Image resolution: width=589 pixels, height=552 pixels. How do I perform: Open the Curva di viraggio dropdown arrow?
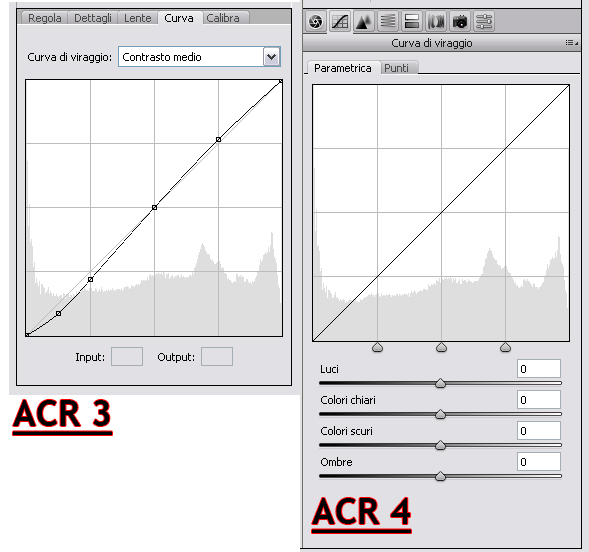272,57
